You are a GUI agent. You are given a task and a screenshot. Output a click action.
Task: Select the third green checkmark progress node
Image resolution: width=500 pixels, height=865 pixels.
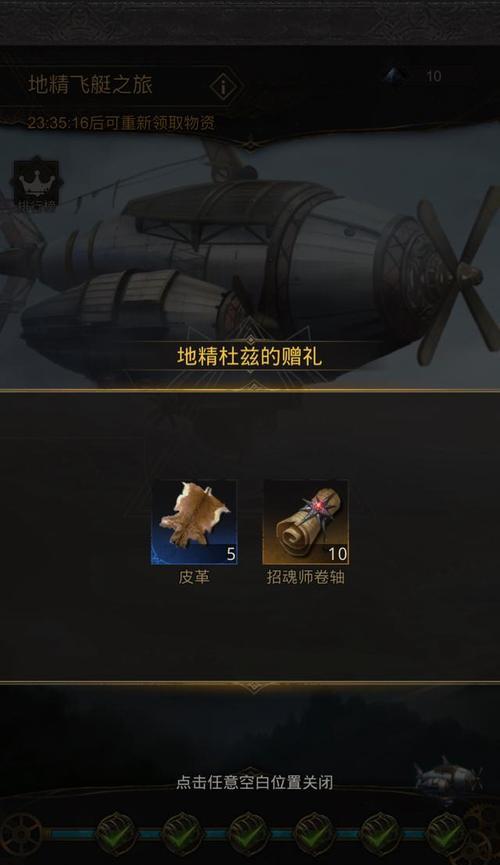248,833
